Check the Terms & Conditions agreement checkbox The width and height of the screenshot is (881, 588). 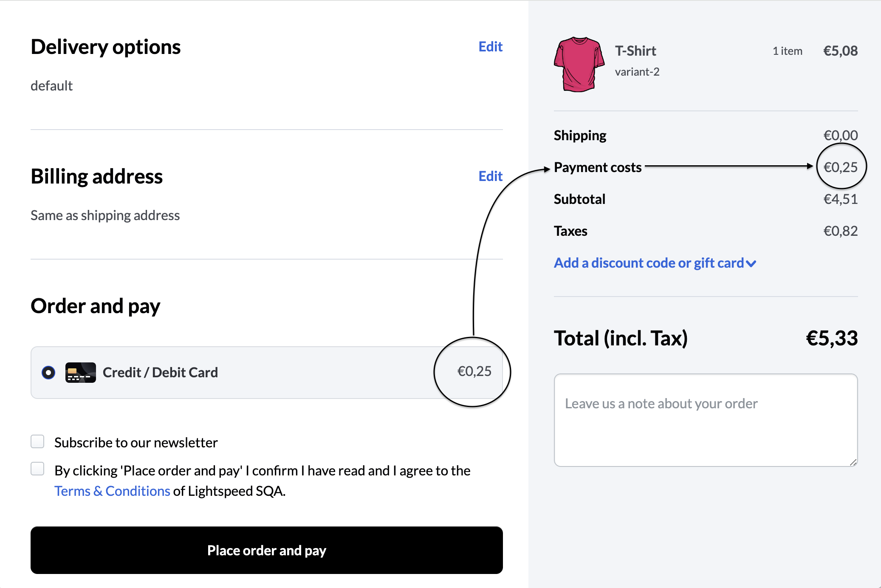[37, 469]
